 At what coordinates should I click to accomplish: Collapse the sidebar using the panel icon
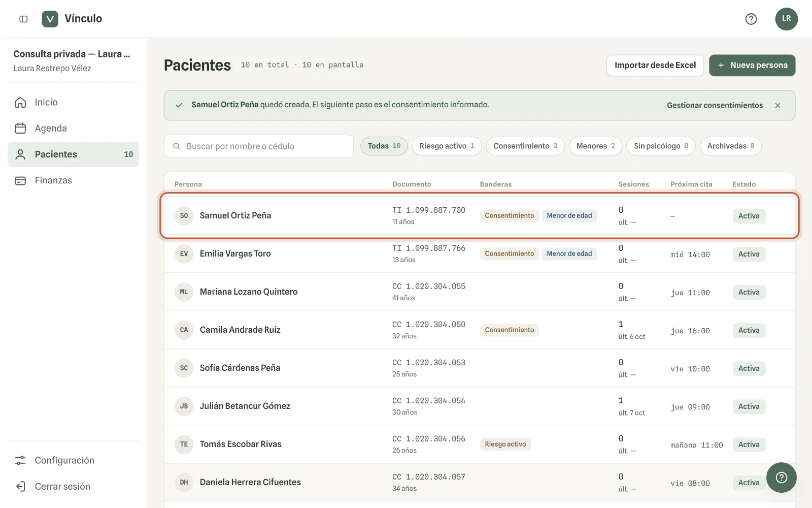point(23,19)
